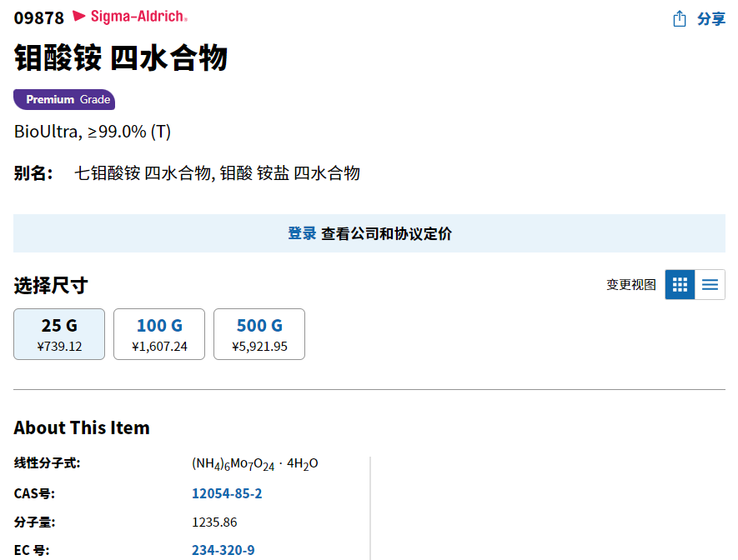This screenshot has height=560, width=738.
Task: Click product number 09878
Action: (38, 17)
